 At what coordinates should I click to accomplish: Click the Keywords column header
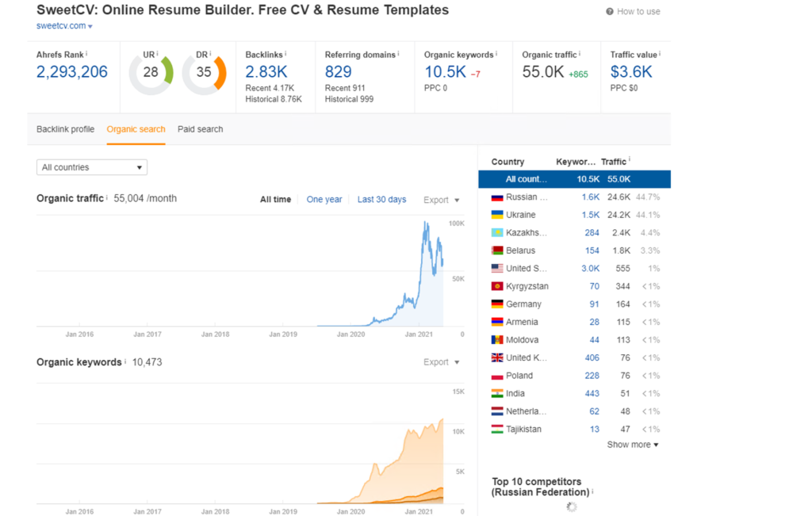click(x=576, y=162)
